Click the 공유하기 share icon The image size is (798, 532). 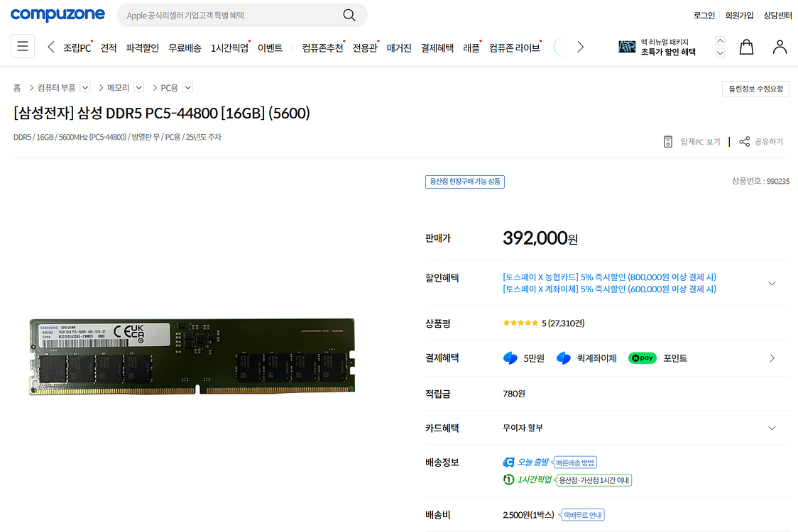coord(744,142)
